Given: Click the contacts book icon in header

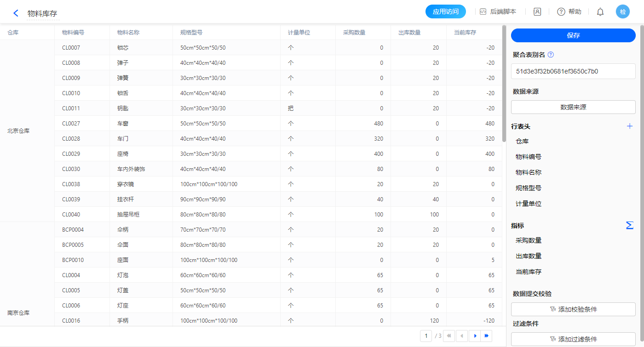Looking at the screenshot, I should tap(537, 12).
